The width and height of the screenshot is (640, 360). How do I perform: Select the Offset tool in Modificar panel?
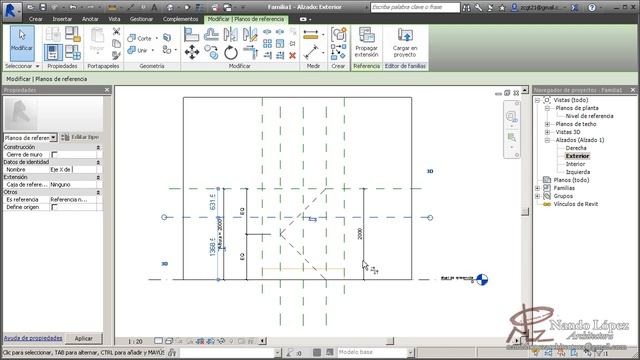[211, 35]
